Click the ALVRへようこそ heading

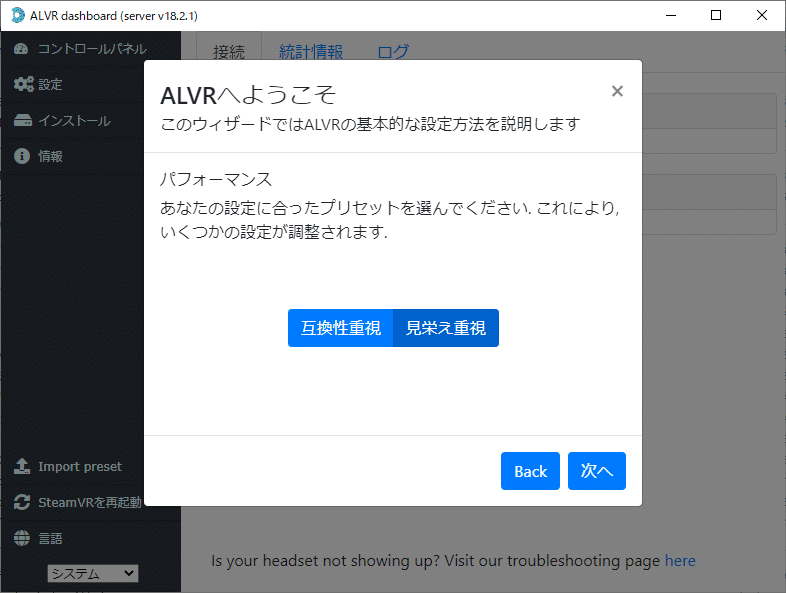[x=248, y=95]
